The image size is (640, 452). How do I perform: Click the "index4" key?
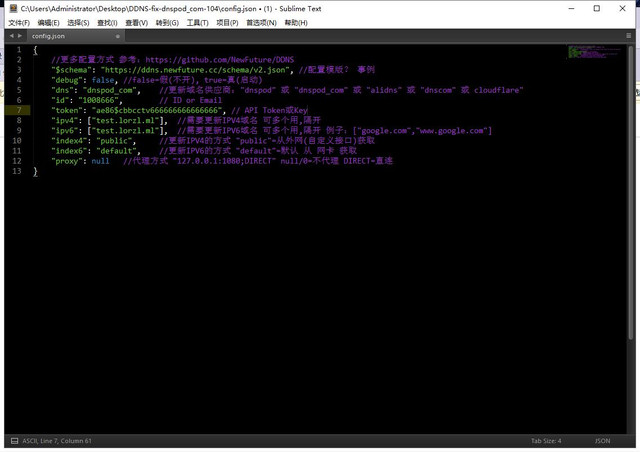tap(69, 141)
